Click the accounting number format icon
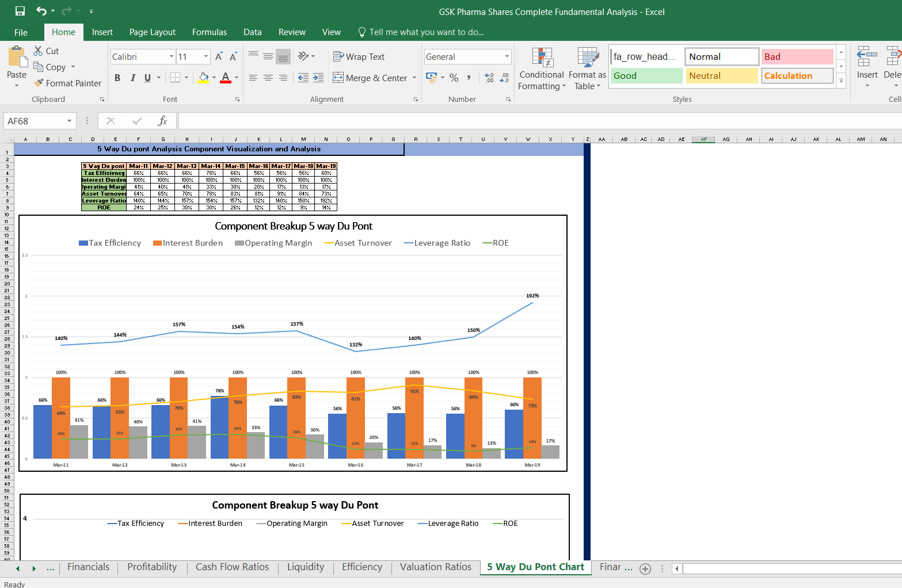 pos(431,77)
